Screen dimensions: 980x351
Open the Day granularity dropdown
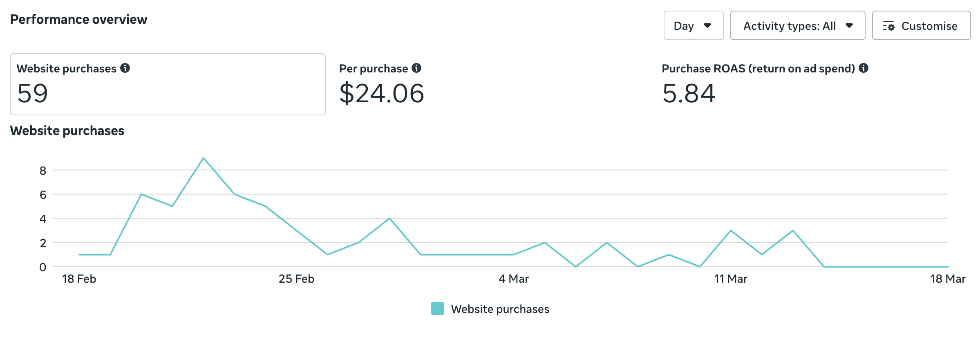pos(693,26)
